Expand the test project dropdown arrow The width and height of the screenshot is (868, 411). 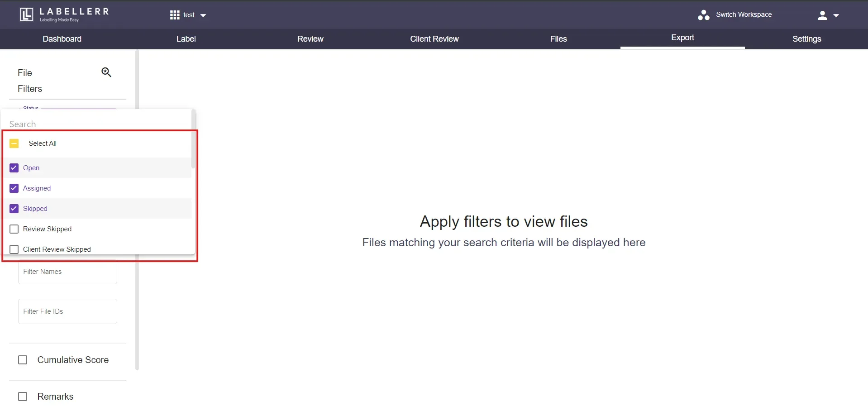203,15
